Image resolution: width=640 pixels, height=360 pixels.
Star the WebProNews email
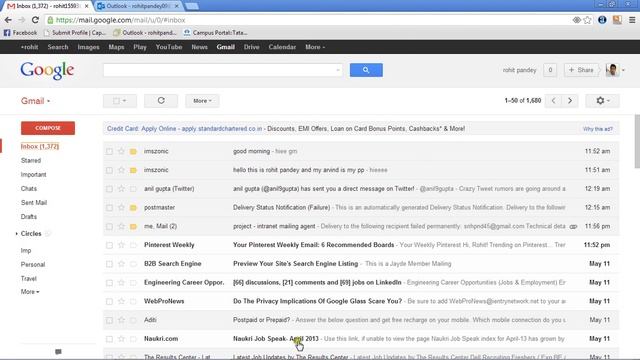[121, 302]
